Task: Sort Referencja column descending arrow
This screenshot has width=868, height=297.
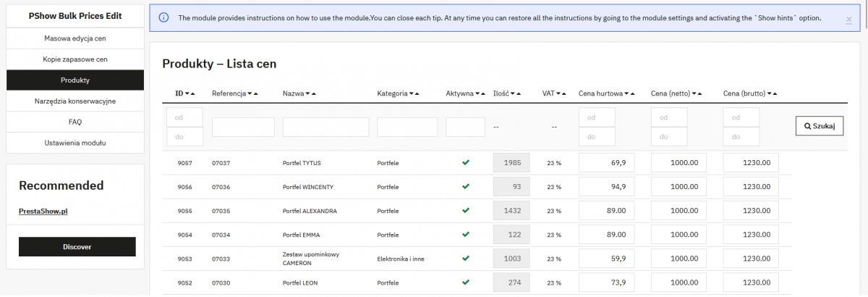Action: click(250, 93)
